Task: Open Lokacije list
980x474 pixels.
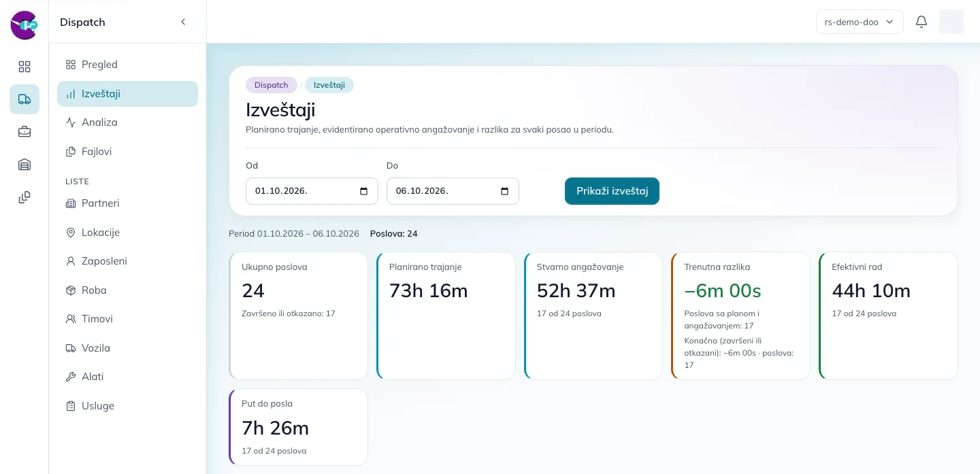Action: (127, 233)
